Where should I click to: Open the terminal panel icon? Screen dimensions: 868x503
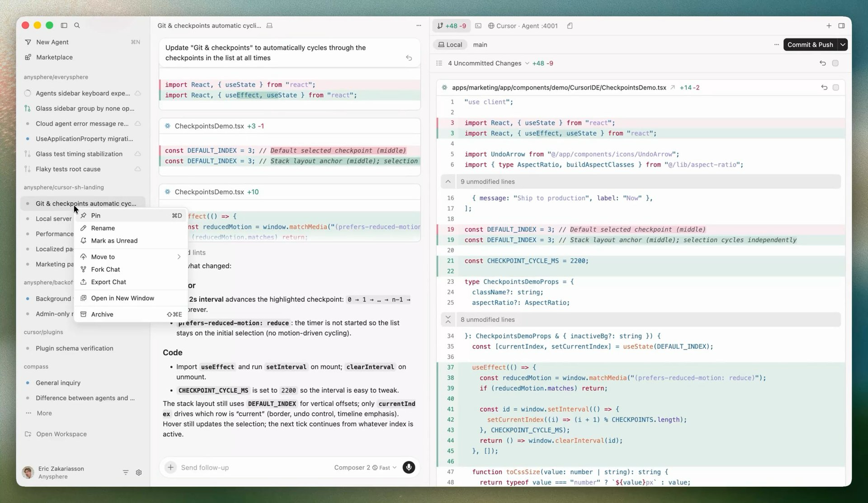point(478,26)
